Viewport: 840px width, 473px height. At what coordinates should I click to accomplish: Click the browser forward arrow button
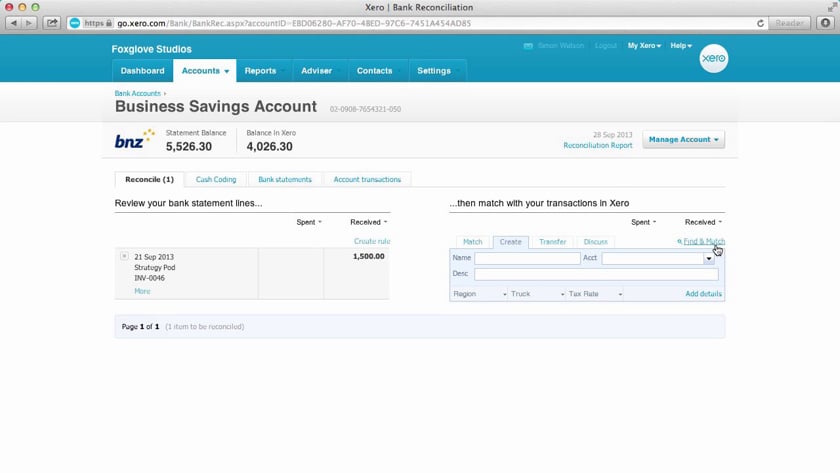29,23
